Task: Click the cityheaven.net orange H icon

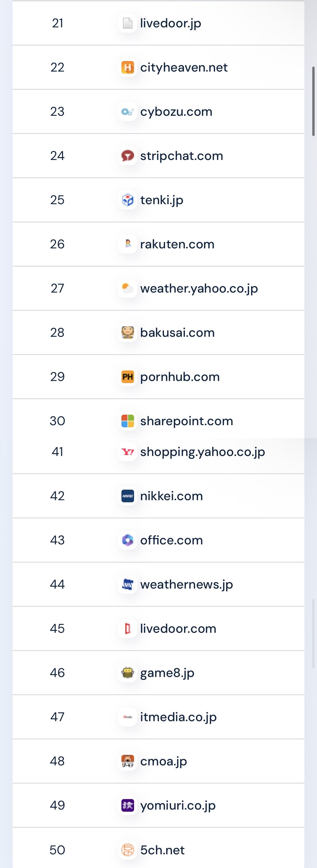Action: click(x=127, y=67)
